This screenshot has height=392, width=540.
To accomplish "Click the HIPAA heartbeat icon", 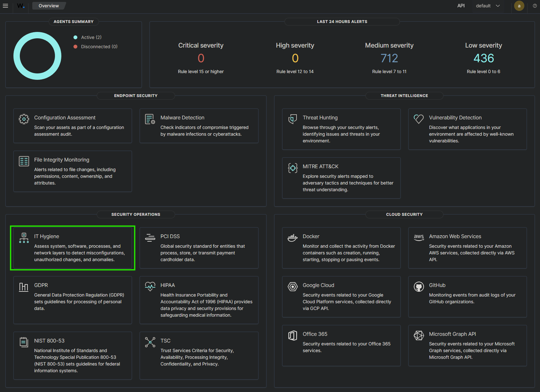I will (x=150, y=286).
